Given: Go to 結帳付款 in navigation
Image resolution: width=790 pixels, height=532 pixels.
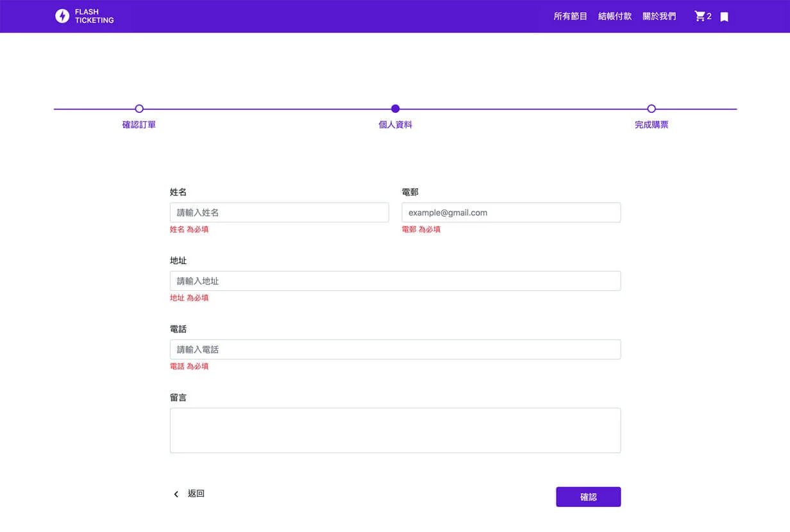Looking at the screenshot, I should tap(615, 16).
